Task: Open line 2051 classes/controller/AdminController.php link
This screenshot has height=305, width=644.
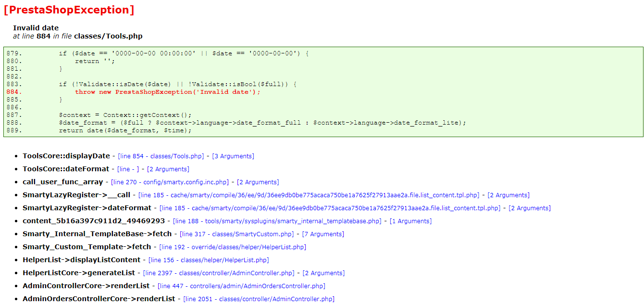Action: tap(259, 299)
